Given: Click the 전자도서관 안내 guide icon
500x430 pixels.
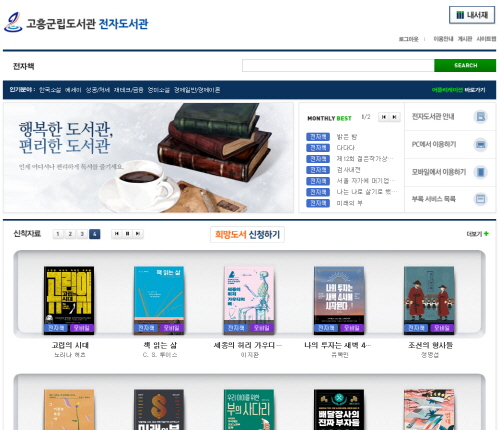Looking at the screenshot, I should pos(480,117).
